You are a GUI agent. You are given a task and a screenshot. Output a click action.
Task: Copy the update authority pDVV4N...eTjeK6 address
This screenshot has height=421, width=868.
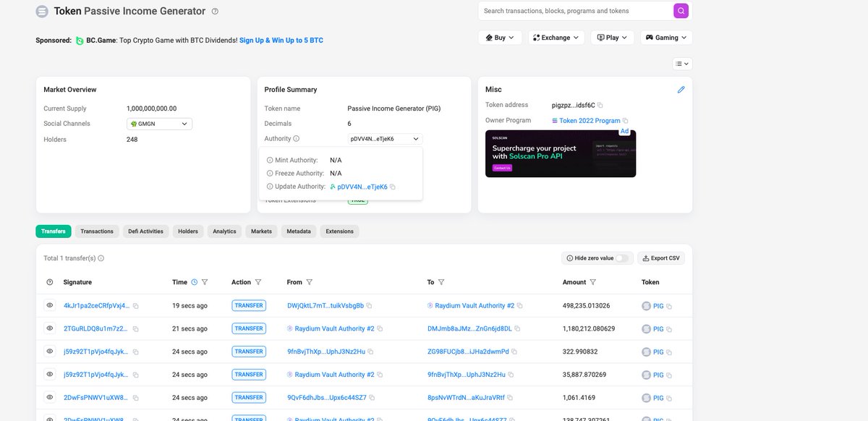[393, 187]
